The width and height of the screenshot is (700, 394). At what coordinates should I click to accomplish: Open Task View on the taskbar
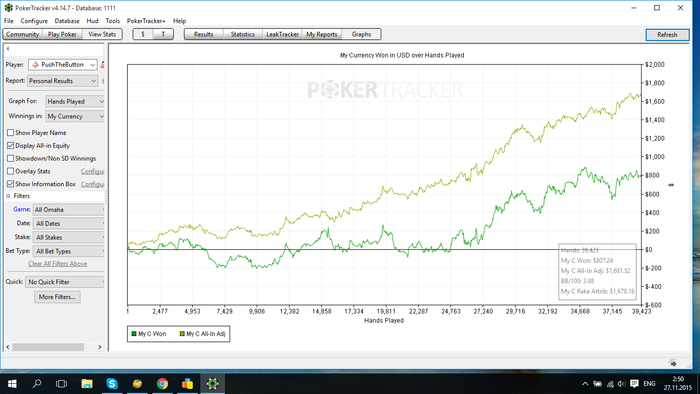coord(62,384)
